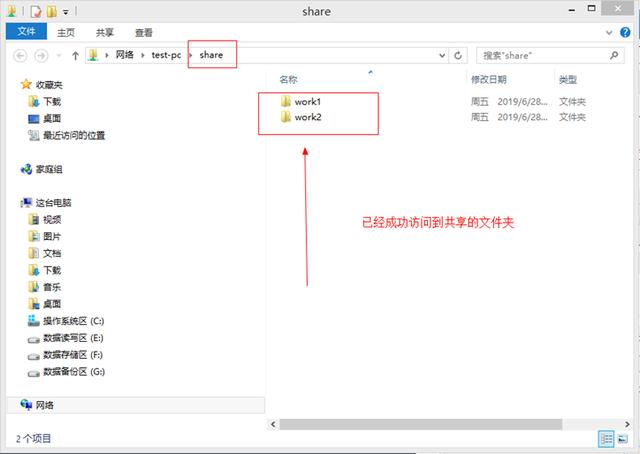Refresh the share folder view
This screenshot has height=454, width=640.
click(458, 56)
